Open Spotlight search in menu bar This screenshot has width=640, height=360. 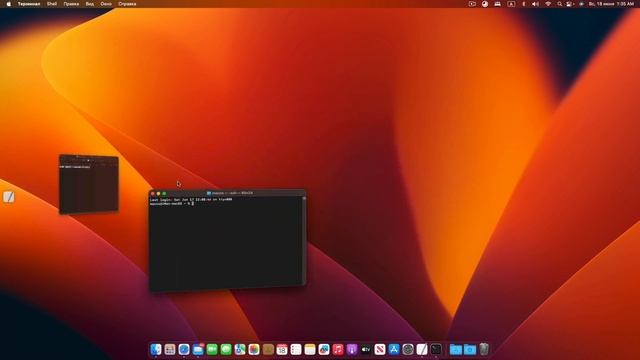560,4
